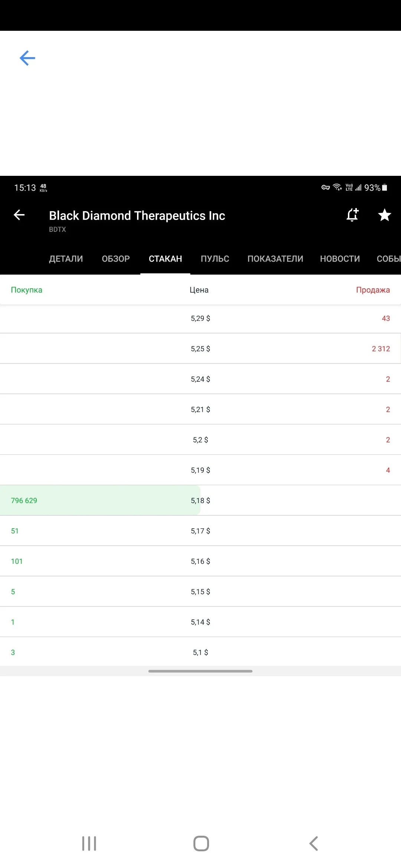The image size is (401, 868).
Task: Select the 5,18 $ best bid price
Action: tap(200, 501)
